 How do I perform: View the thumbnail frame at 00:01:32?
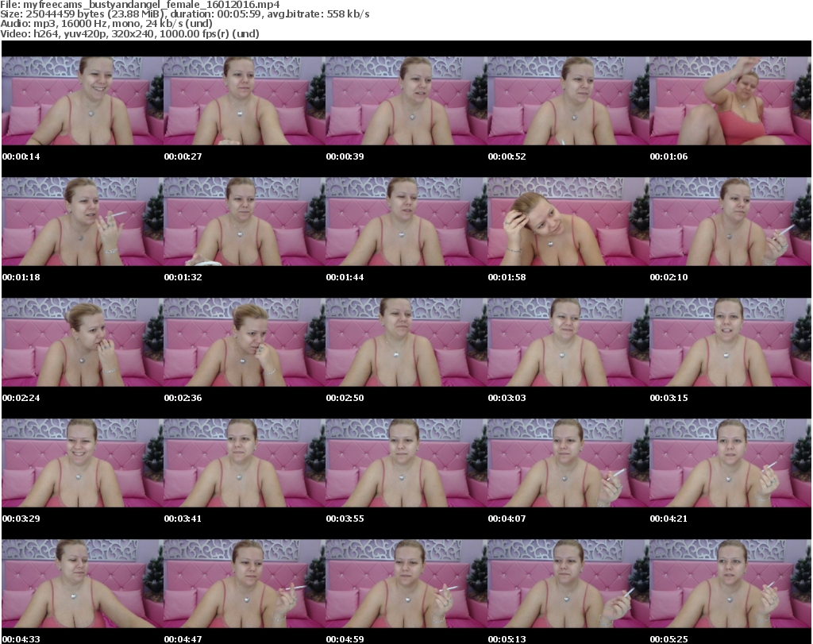[245, 222]
